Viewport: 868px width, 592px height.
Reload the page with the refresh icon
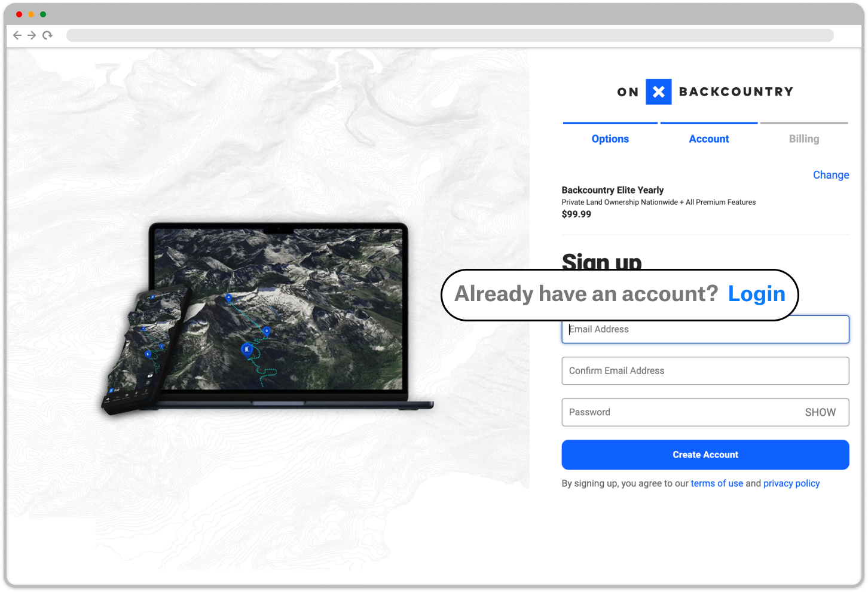[x=47, y=35]
